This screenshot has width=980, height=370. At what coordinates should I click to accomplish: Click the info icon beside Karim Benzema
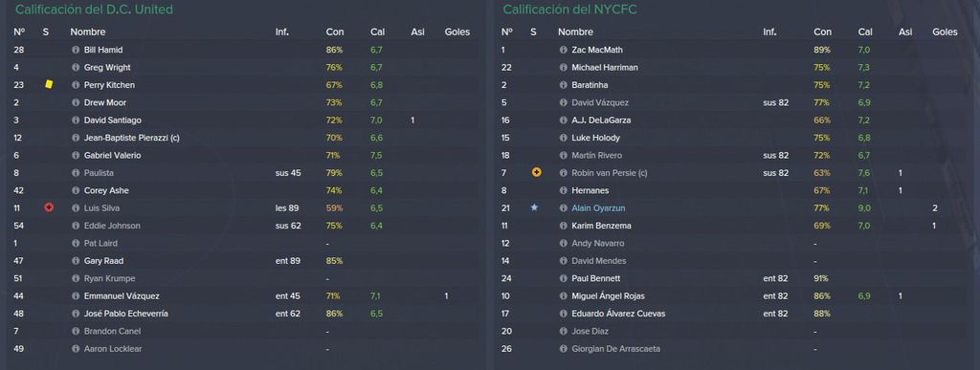click(x=563, y=226)
